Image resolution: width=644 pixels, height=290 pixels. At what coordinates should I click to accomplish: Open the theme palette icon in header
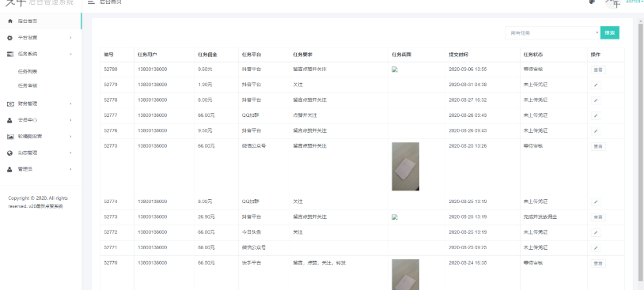(592, 2)
